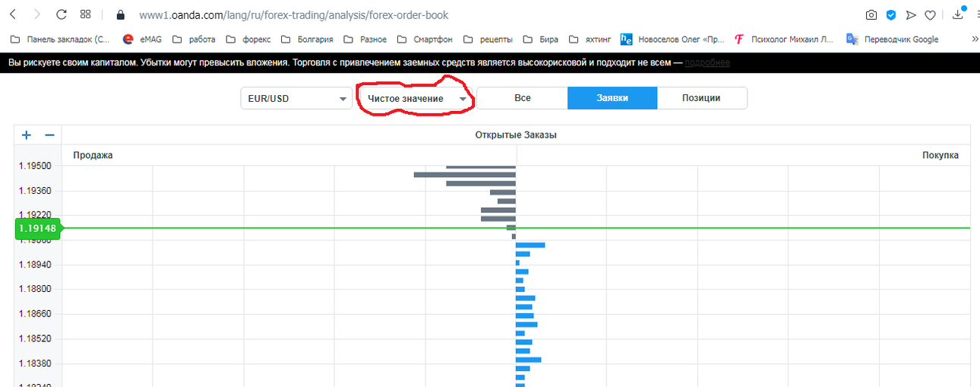Show more bookmarks with double chevron

coord(975,40)
